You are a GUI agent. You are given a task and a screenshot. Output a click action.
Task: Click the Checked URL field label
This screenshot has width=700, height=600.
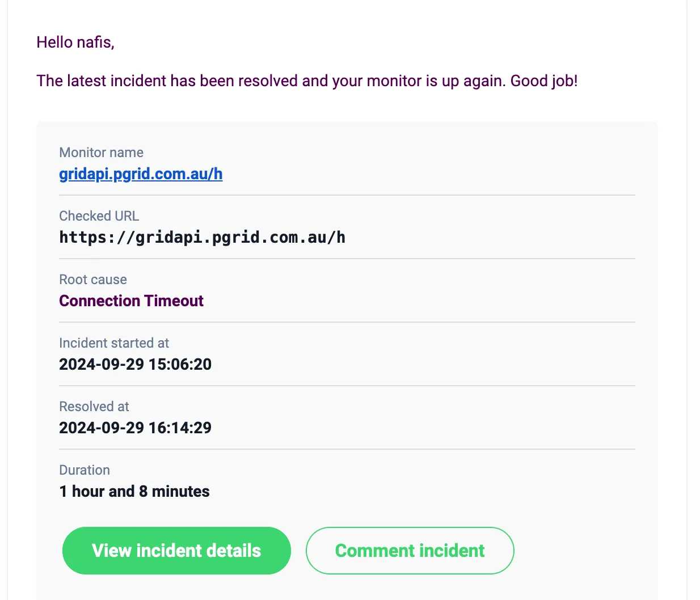[99, 216]
